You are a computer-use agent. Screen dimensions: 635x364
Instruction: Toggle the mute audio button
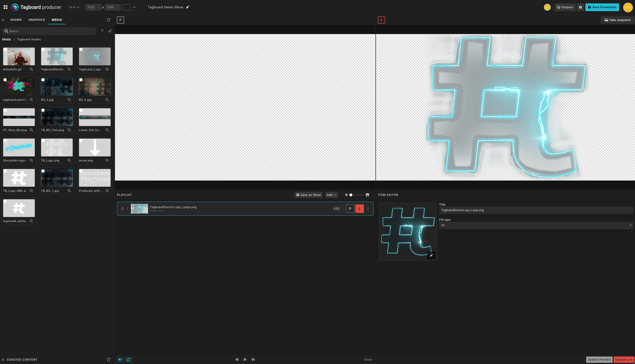click(x=120, y=360)
